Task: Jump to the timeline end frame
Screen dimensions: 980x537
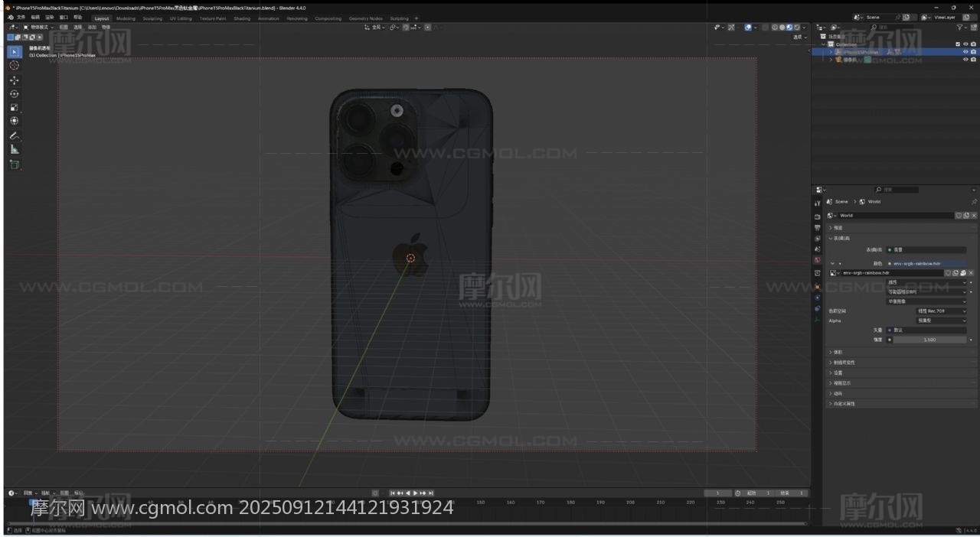Action: [x=431, y=493]
